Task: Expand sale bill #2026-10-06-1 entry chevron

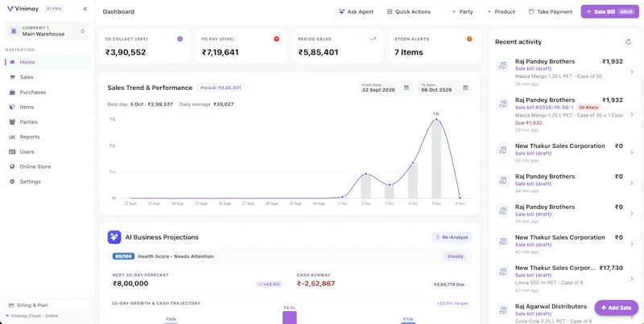Action: [x=632, y=114]
